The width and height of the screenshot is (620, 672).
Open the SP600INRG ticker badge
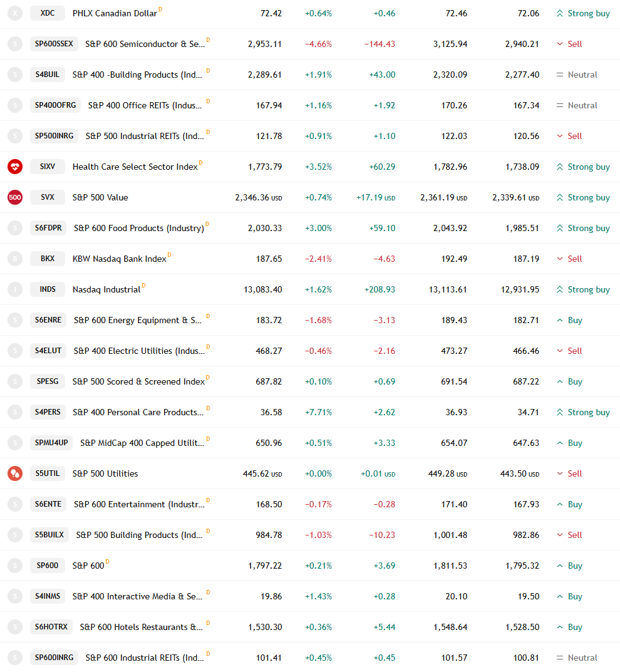pos(54,658)
